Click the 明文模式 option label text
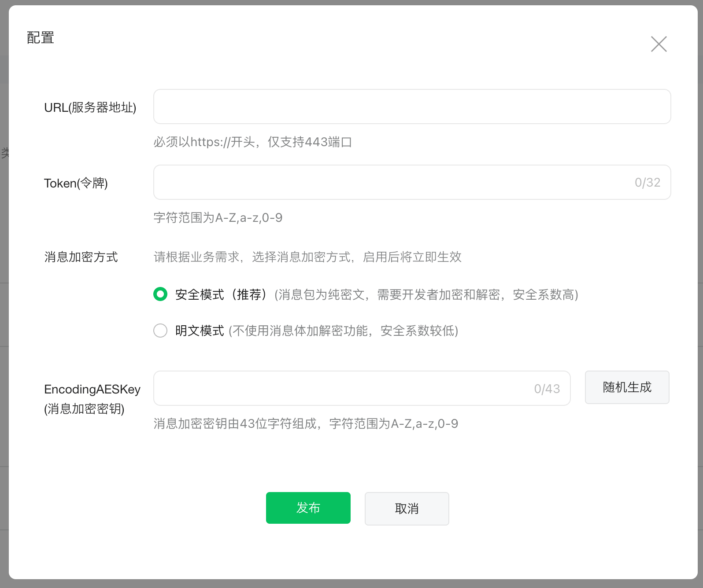The height and width of the screenshot is (588, 703). [200, 331]
